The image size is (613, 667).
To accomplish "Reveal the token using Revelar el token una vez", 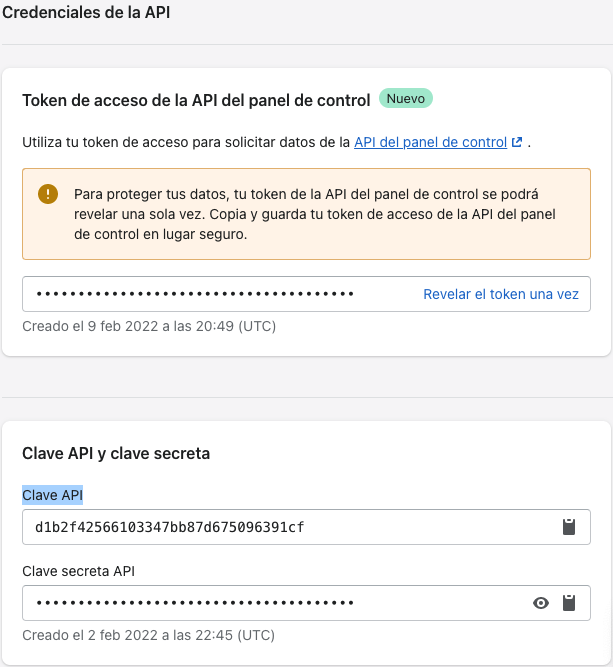I will [501, 295].
